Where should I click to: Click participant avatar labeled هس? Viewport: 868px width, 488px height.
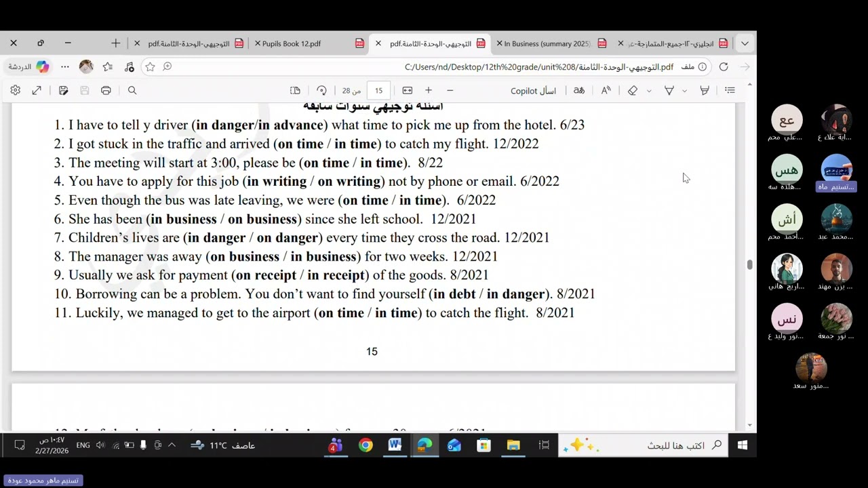tap(787, 169)
